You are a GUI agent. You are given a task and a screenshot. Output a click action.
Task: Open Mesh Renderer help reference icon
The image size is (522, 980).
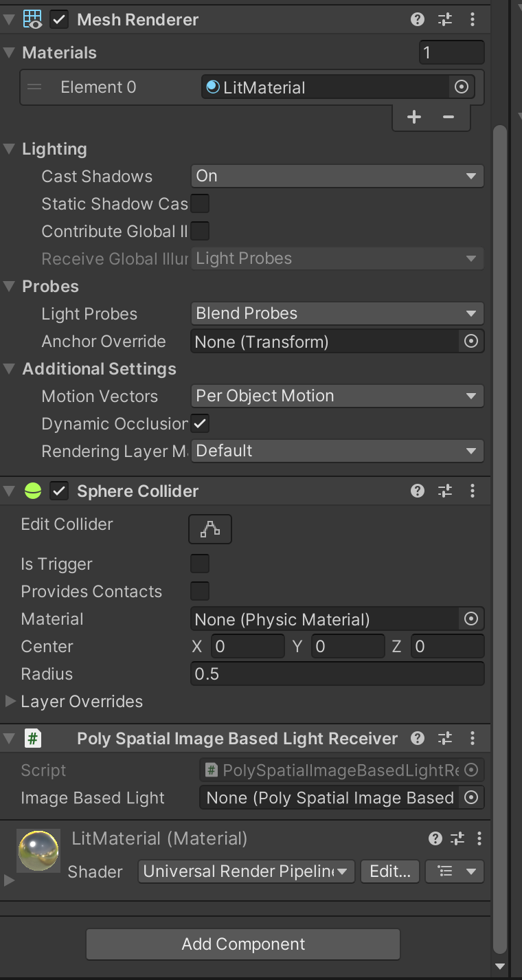click(x=417, y=19)
